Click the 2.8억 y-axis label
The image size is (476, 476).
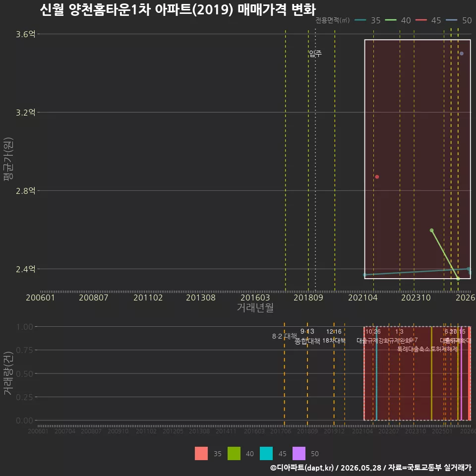25,190
